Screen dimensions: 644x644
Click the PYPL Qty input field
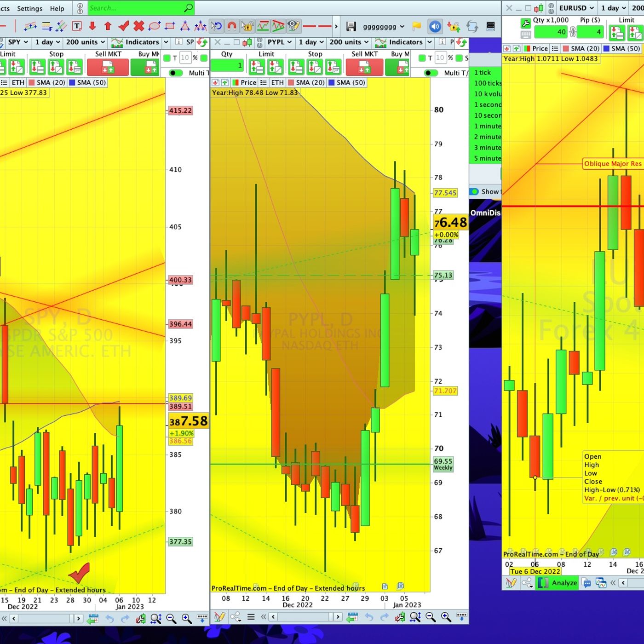pyautogui.click(x=227, y=65)
